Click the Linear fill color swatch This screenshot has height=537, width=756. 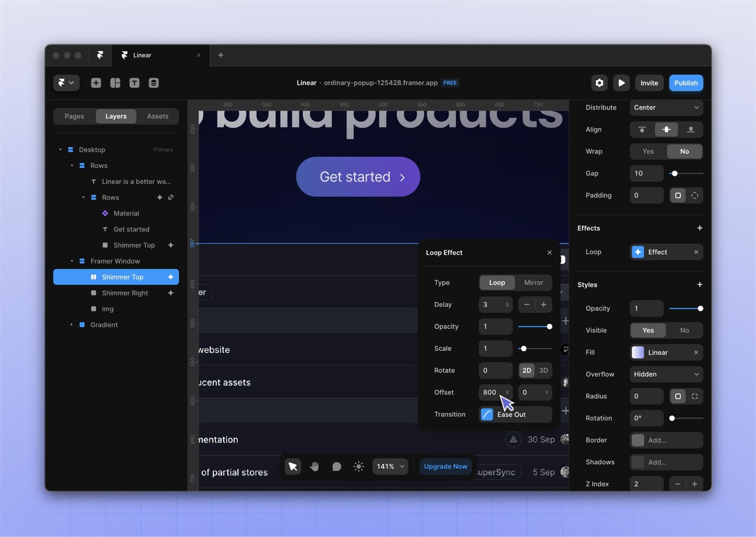(x=638, y=352)
